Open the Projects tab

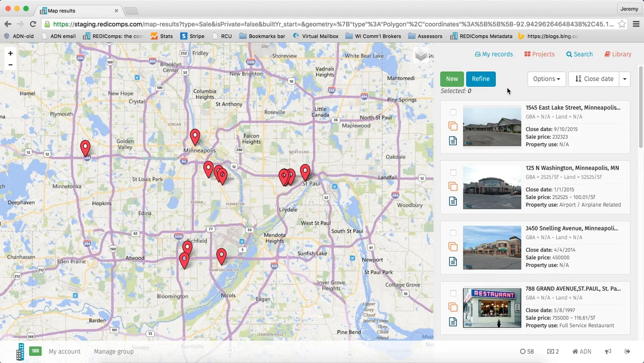click(x=539, y=54)
